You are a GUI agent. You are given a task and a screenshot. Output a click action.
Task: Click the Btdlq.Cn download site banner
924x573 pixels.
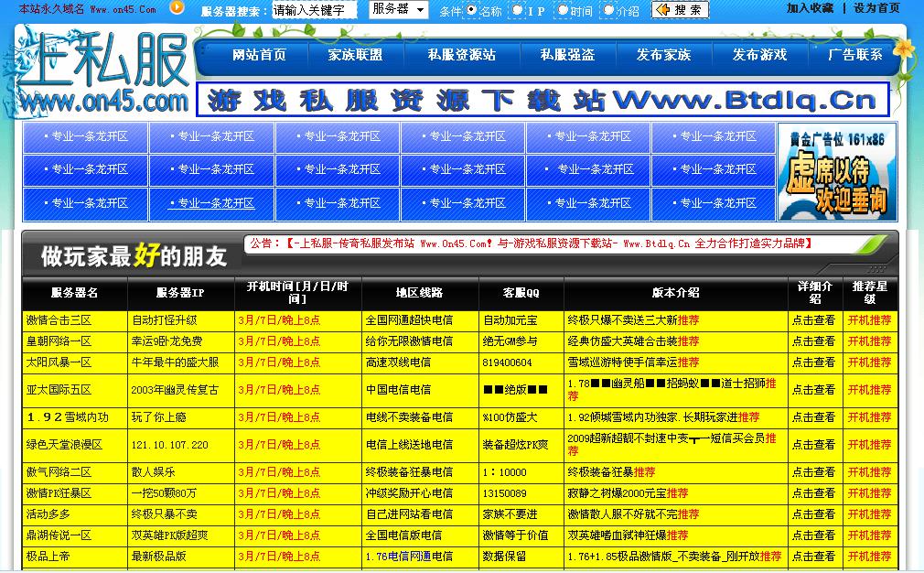[x=542, y=99]
